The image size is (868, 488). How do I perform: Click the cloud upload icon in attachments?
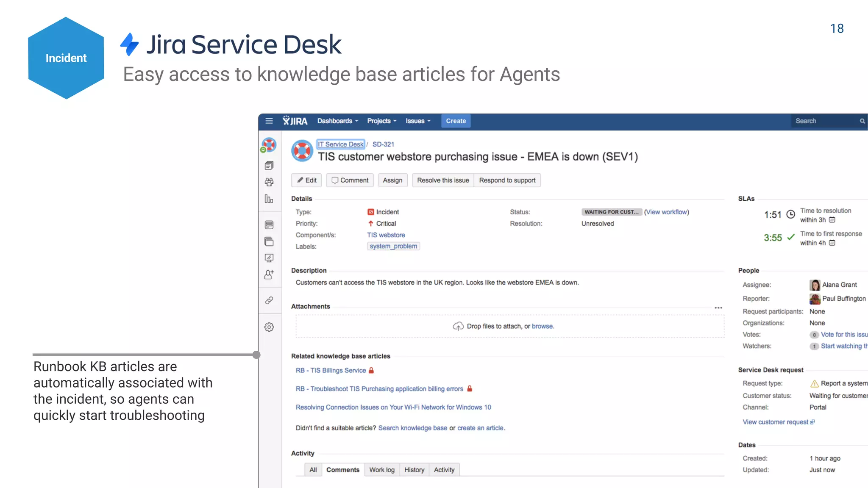click(x=458, y=326)
